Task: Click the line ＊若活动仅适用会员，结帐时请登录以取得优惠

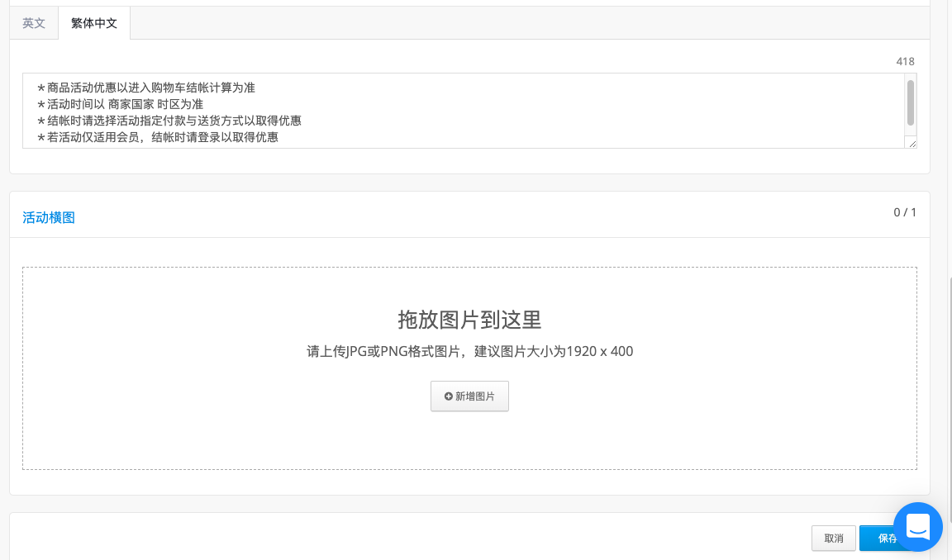Action: click(x=157, y=137)
